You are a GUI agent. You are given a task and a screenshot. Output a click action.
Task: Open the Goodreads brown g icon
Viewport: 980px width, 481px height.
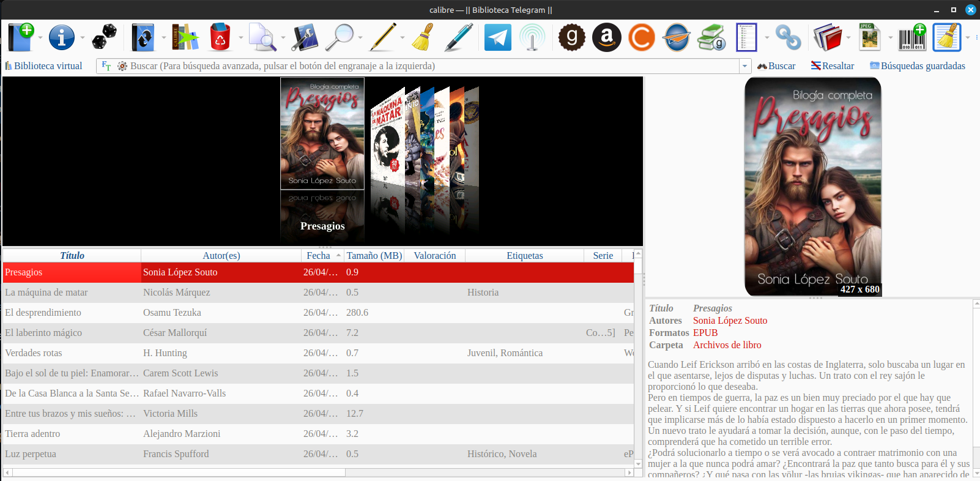[x=572, y=37]
